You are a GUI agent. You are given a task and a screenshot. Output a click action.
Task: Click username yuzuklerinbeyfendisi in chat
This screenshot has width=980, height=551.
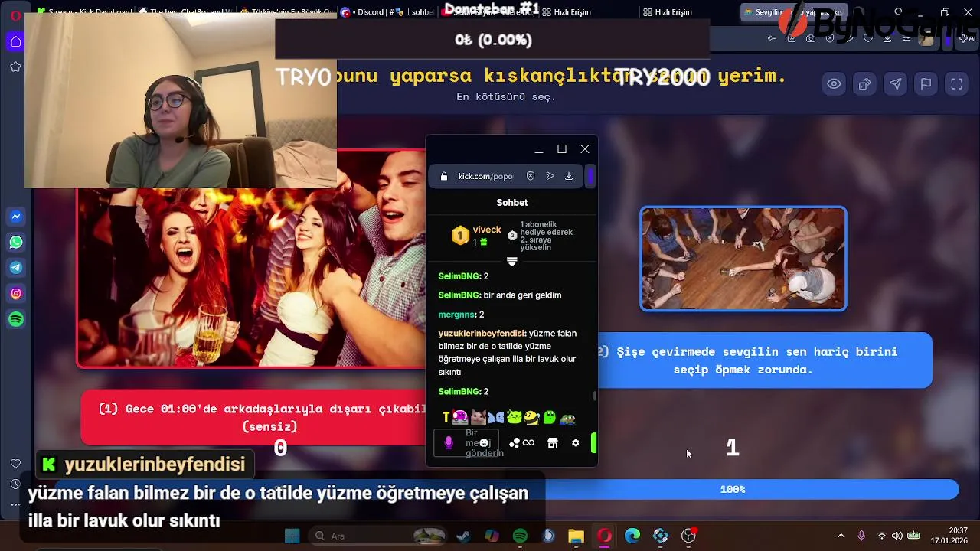point(482,334)
